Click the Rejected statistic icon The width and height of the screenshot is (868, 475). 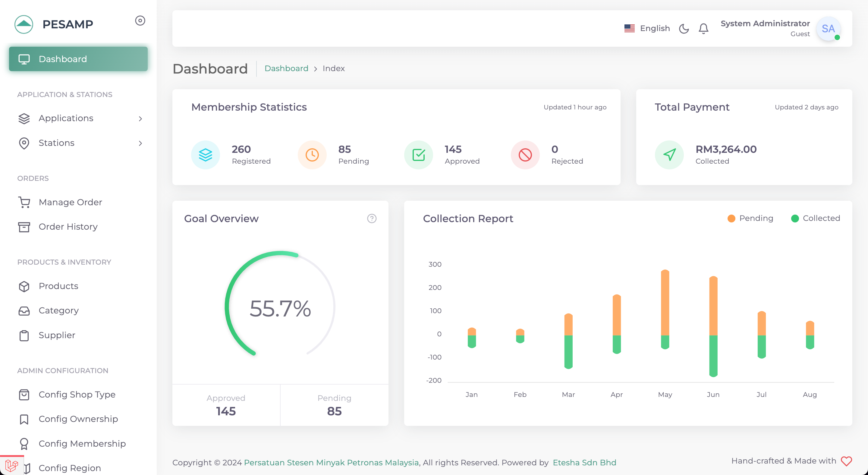pyautogui.click(x=525, y=155)
